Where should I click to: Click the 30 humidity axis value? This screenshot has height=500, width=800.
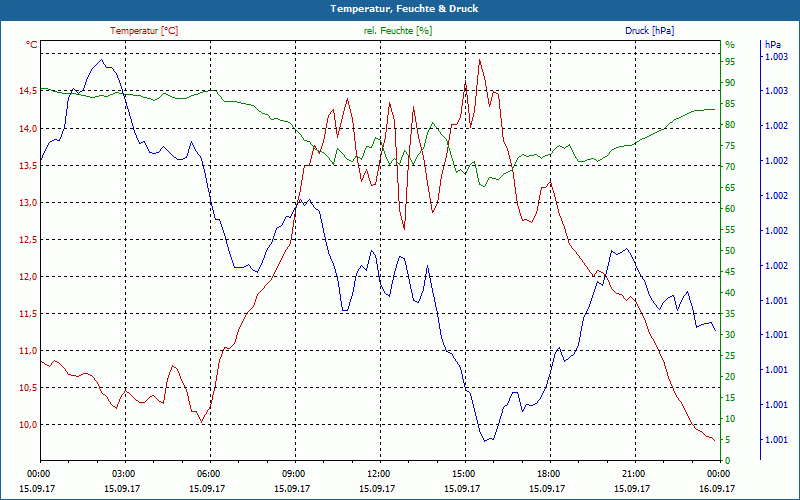pyautogui.click(x=730, y=335)
